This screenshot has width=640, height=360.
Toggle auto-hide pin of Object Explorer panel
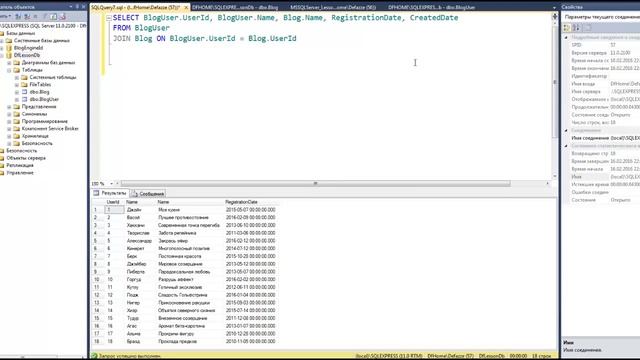[77, 7]
